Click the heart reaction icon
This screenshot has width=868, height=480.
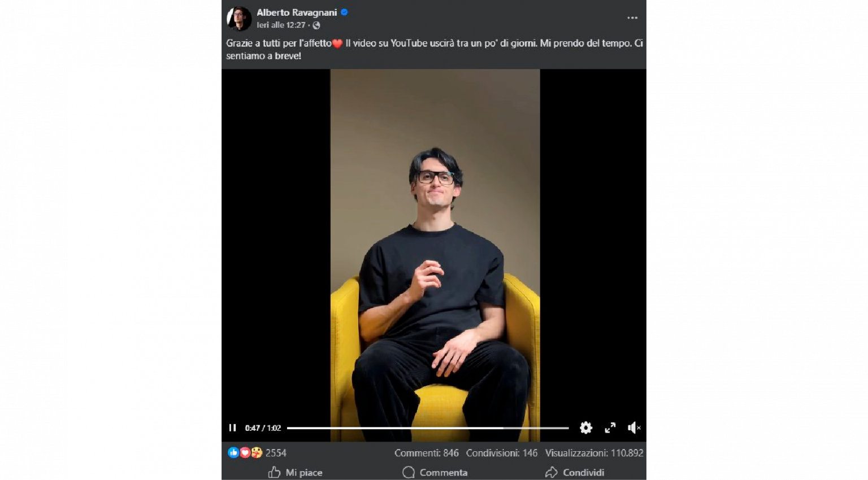(x=245, y=452)
